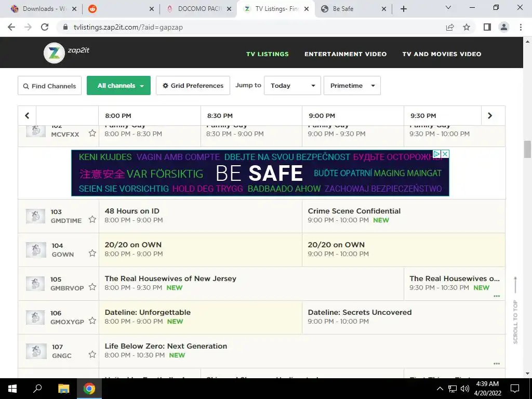The width and height of the screenshot is (532, 399).
Task: Click the Chrome taskbar icon
Action: pyautogui.click(x=89, y=389)
